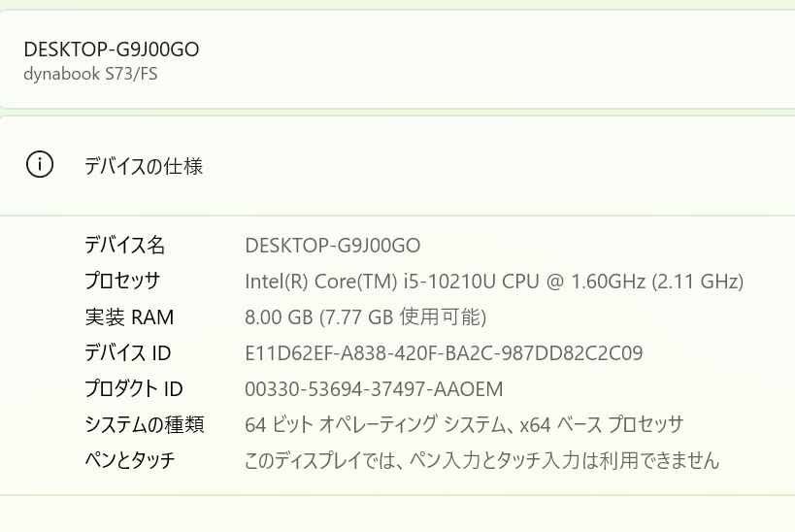This screenshot has height=532, width=795.
Task: Click the (2.11 GHz) speed text
Action: [x=698, y=282]
